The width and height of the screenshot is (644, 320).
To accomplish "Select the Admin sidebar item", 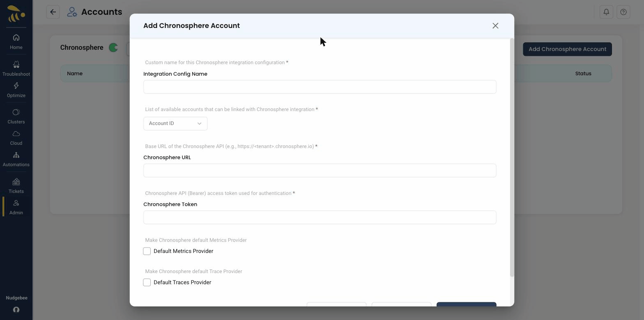I will coord(16,207).
